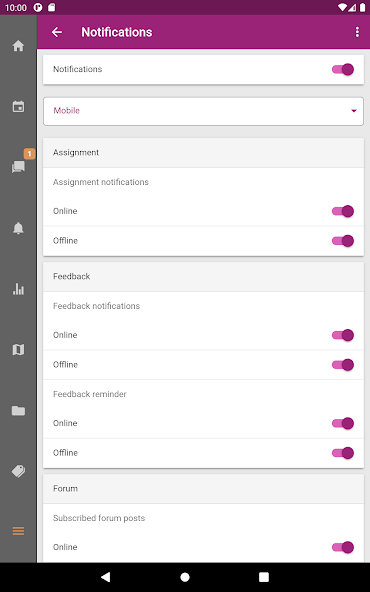Screen dimensions: 370x592
Task: Open the home icon in sidebar
Action: point(18,46)
